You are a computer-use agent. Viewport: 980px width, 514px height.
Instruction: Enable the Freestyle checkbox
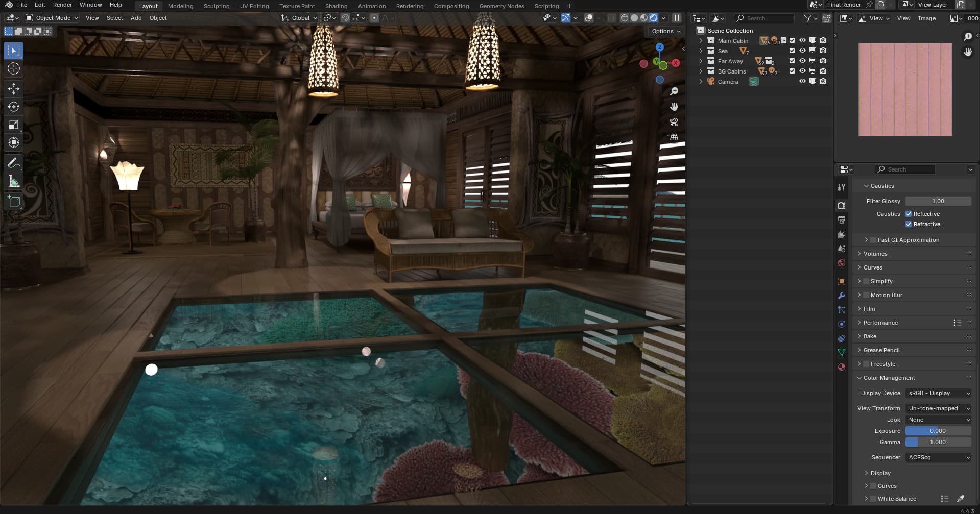(x=866, y=364)
